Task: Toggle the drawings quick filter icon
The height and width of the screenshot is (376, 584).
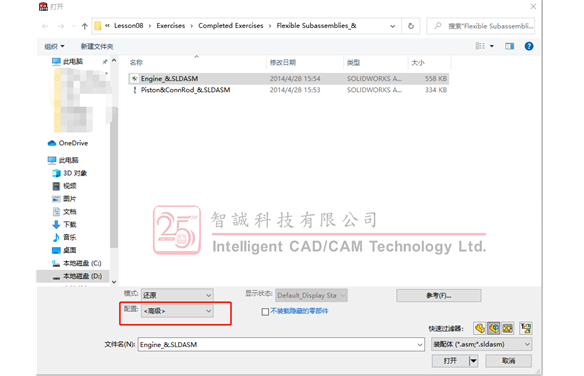Action: click(x=508, y=328)
